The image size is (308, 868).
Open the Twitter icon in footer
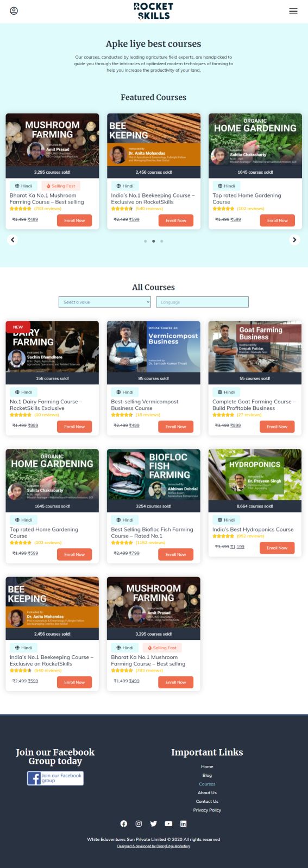[x=154, y=823]
